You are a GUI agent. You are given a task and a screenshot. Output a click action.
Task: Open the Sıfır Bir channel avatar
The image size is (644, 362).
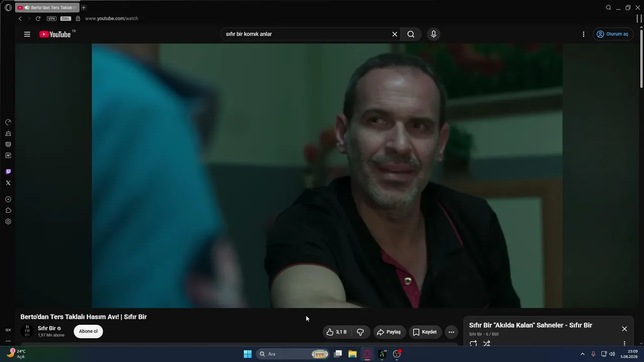pos(27,331)
